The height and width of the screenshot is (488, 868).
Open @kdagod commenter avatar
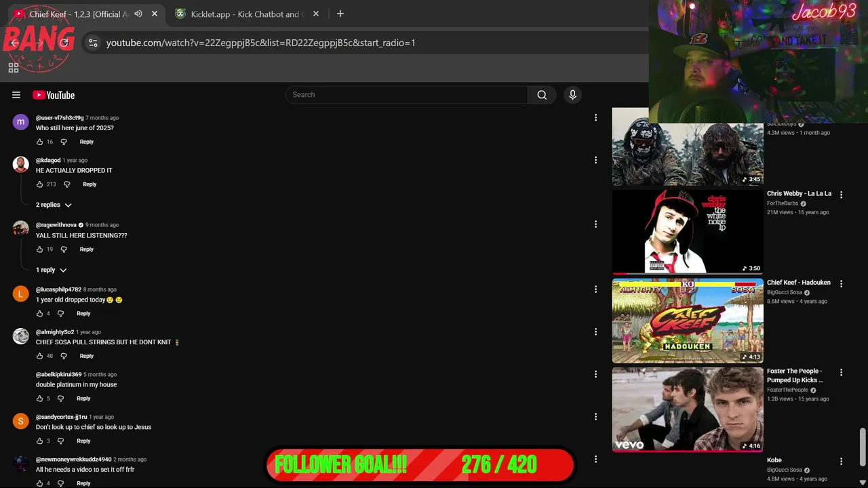[21, 165]
